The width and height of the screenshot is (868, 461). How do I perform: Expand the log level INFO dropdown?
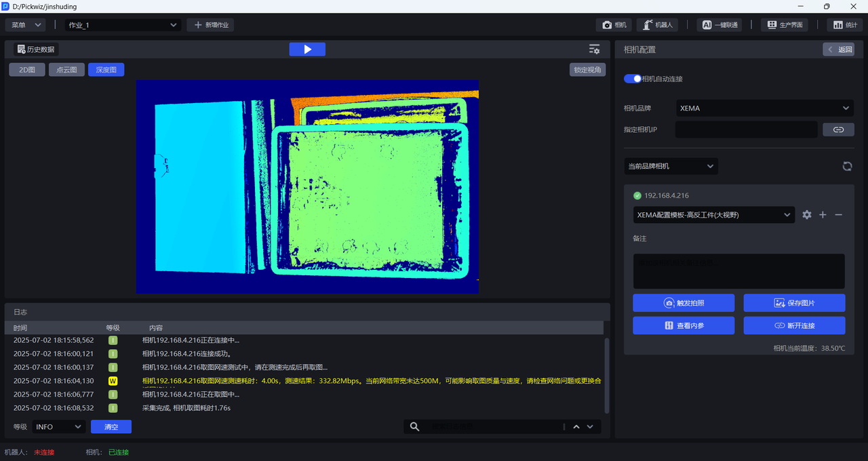tap(58, 426)
